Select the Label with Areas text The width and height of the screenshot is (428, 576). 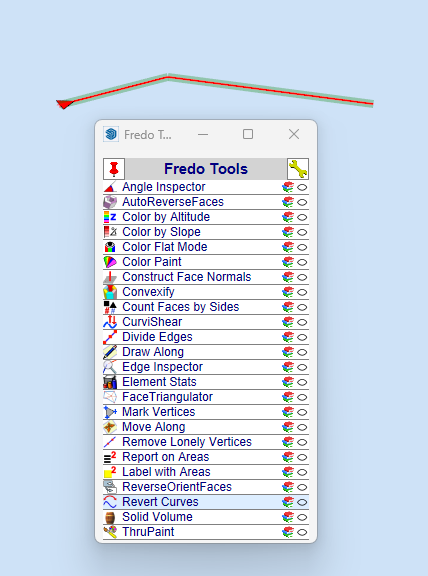166,472
